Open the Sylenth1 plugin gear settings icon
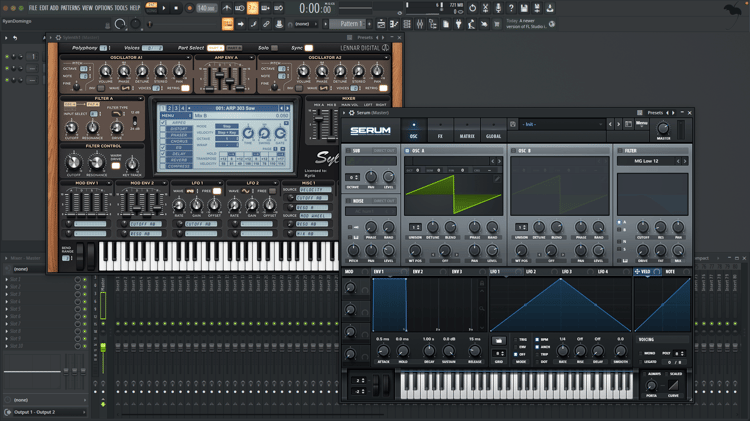750x421 pixels. [58, 37]
